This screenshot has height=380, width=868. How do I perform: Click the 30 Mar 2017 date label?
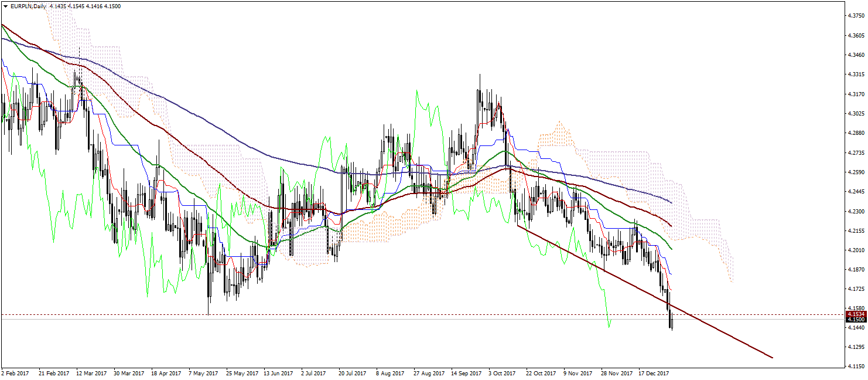(x=129, y=373)
